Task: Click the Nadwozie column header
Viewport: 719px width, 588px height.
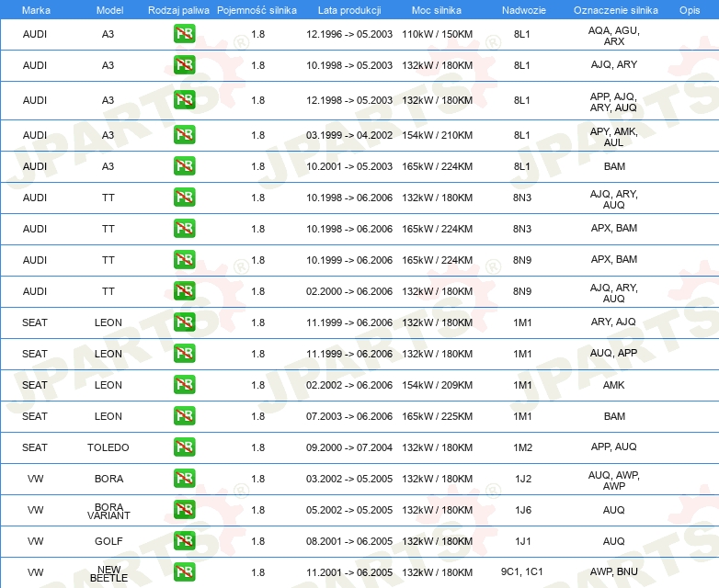Action: click(x=524, y=10)
